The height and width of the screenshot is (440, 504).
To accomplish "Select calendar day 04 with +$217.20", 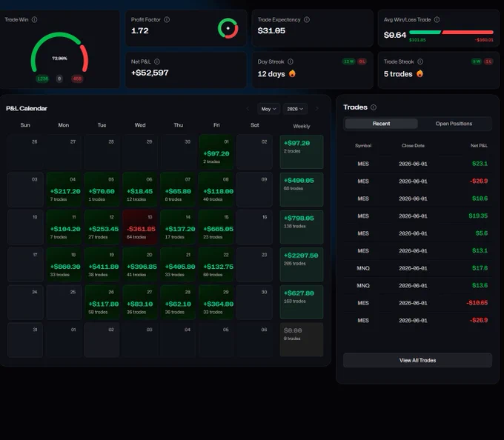I will tap(64, 190).
